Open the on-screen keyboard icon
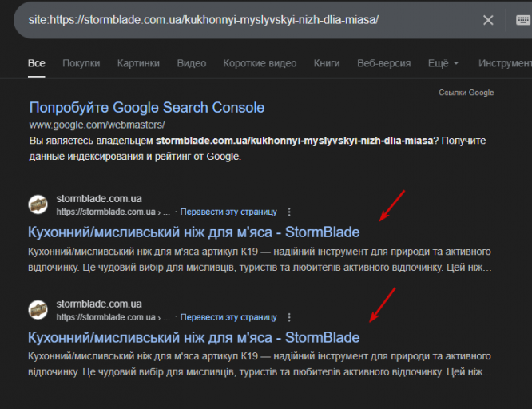Screen dimensions: 532x409 coord(523,20)
